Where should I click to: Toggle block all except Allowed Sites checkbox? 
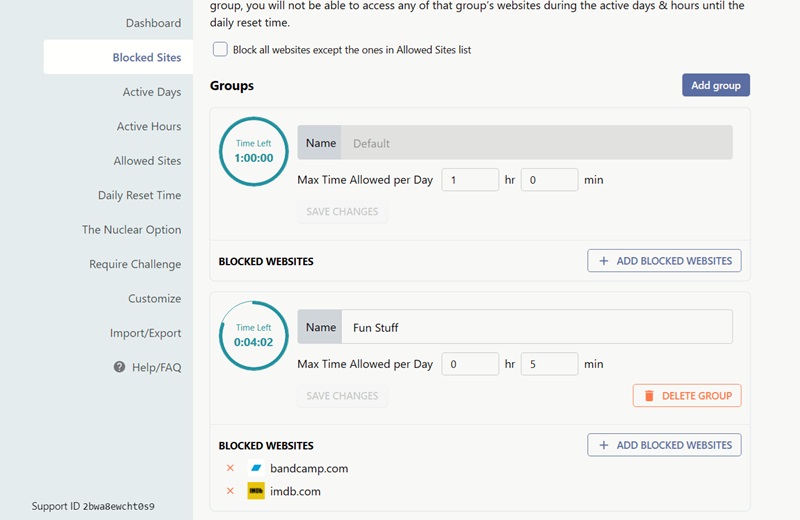pos(220,49)
